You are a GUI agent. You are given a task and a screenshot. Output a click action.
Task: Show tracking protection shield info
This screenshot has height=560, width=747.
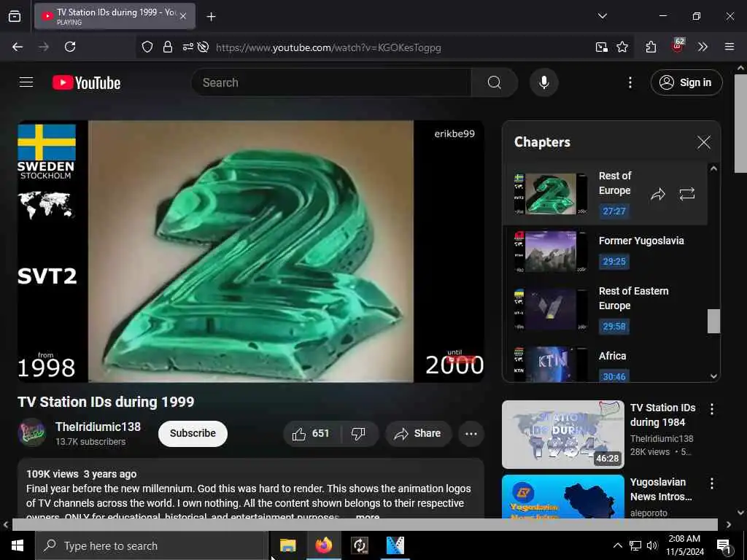[x=147, y=47]
